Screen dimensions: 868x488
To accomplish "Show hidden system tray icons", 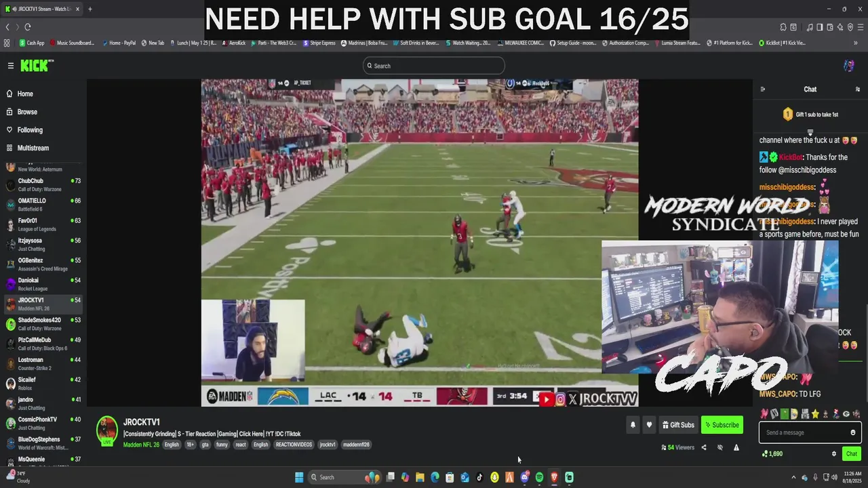I will tap(793, 477).
